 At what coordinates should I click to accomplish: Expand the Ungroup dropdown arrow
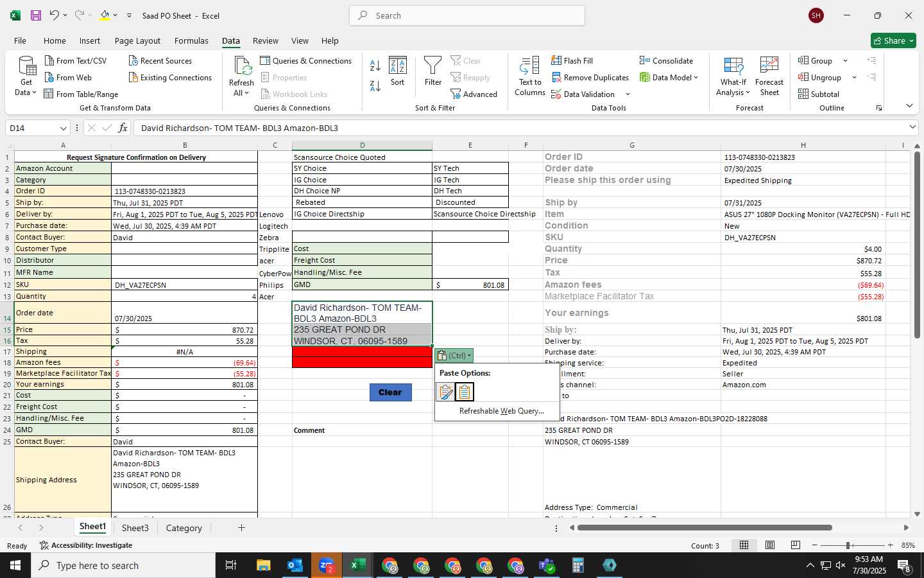click(x=854, y=77)
